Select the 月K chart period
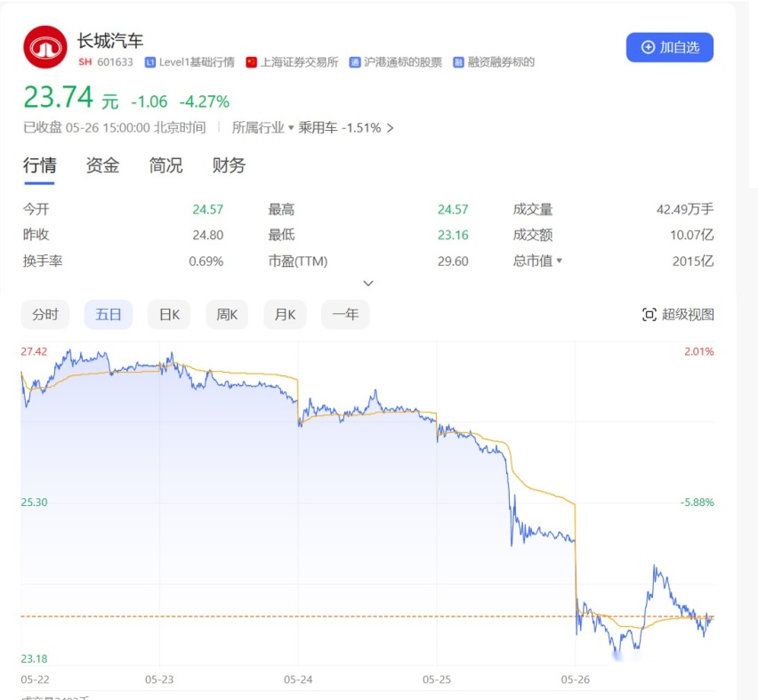Viewport: 758px width, 700px height. click(x=285, y=315)
